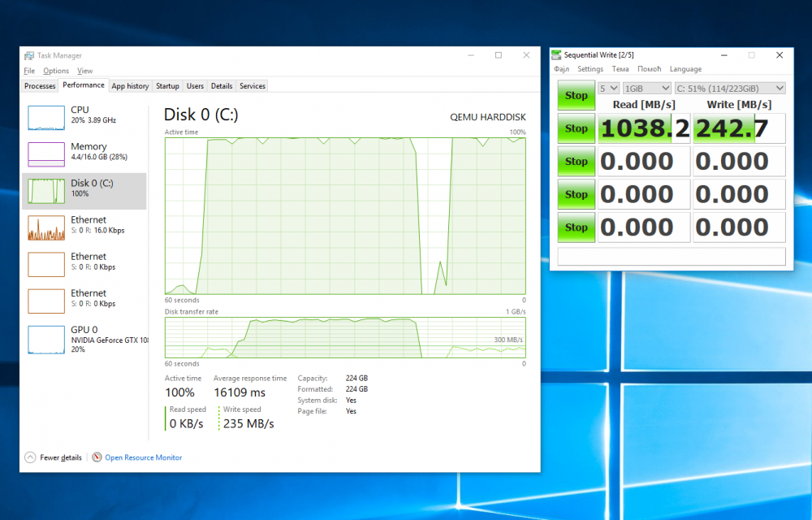This screenshot has height=520, width=812.
Task: Open Settings menu in benchmark window
Action: (590, 69)
